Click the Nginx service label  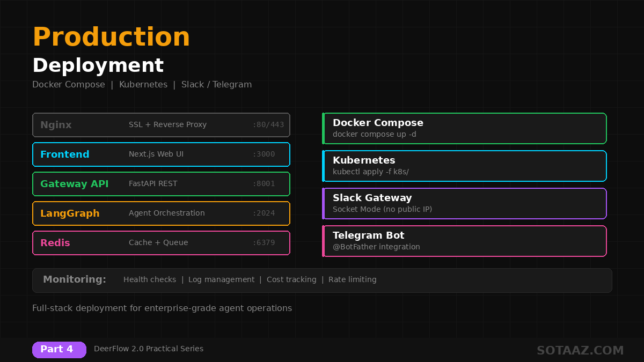56,125
